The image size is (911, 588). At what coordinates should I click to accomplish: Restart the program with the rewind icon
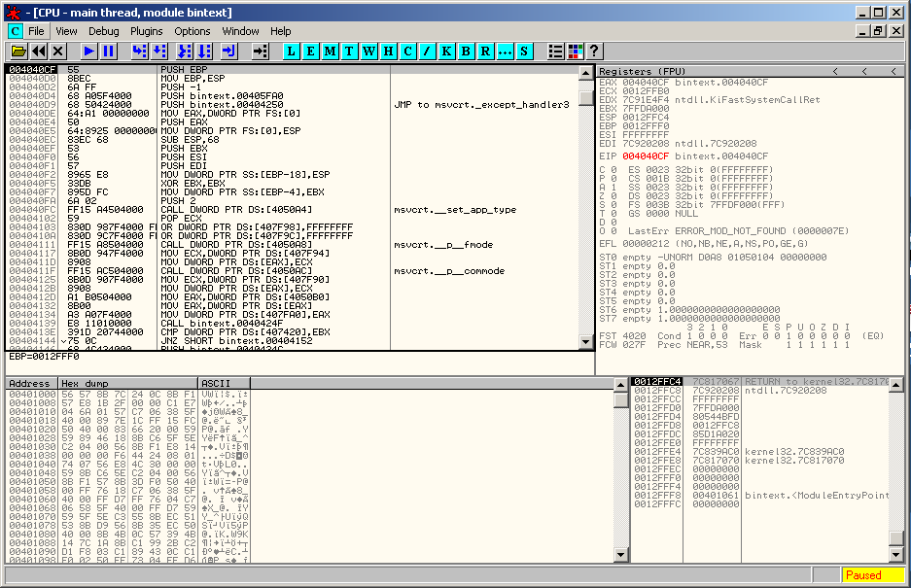(x=38, y=51)
